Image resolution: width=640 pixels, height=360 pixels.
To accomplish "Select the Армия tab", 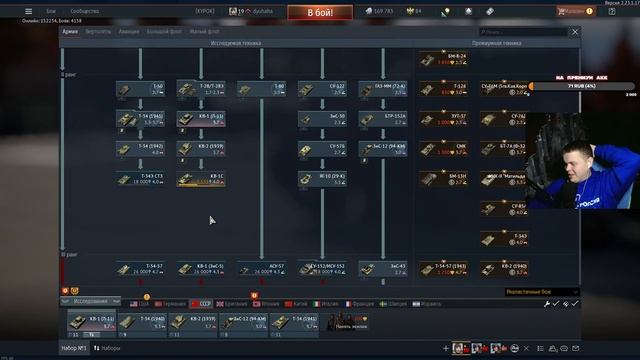I will click(70, 31).
